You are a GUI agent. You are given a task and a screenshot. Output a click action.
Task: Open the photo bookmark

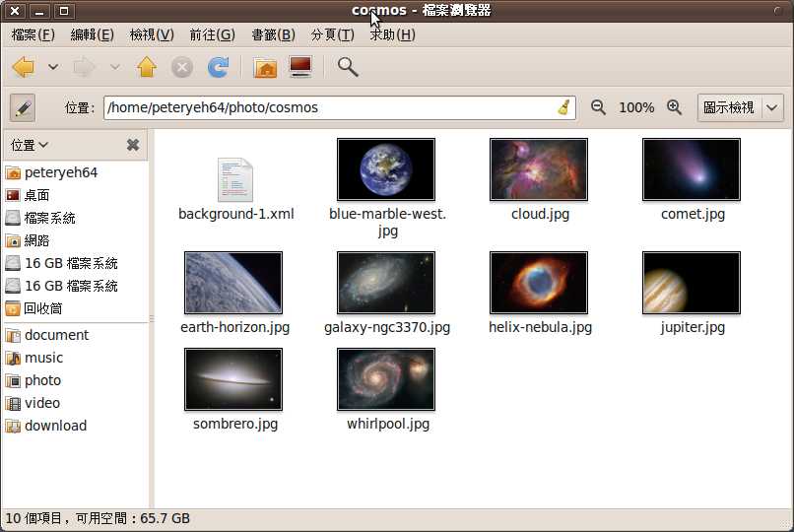pyautogui.click(x=75, y=380)
